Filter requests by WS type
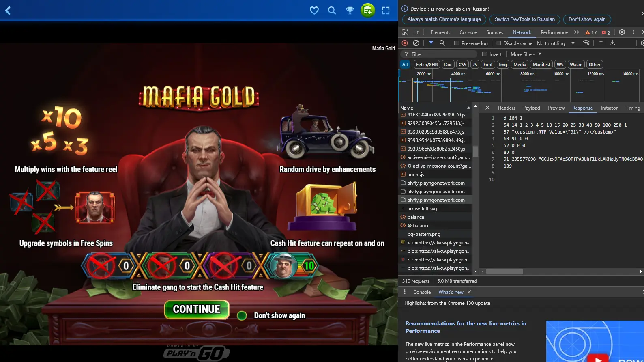Screen dimensions: 644x362 [560, 65]
